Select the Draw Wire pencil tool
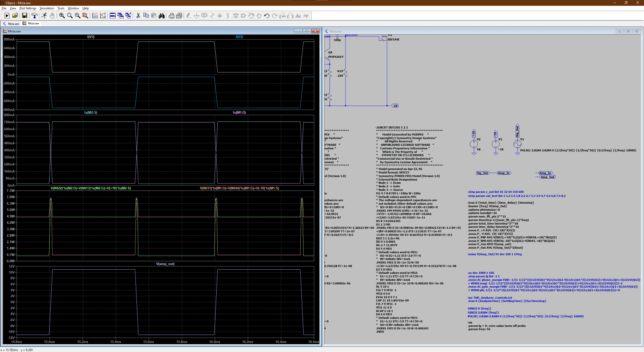 click(x=189, y=16)
